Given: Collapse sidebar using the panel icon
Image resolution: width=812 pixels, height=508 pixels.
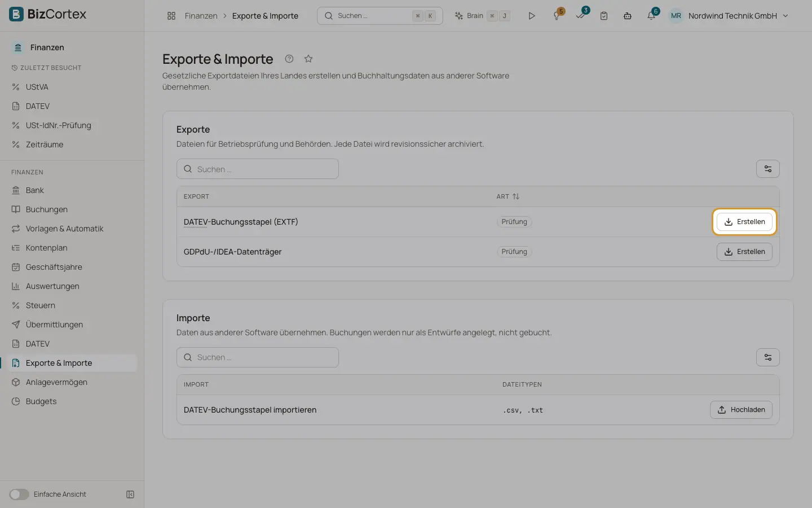Looking at the screenshot, I should point(130,494).
